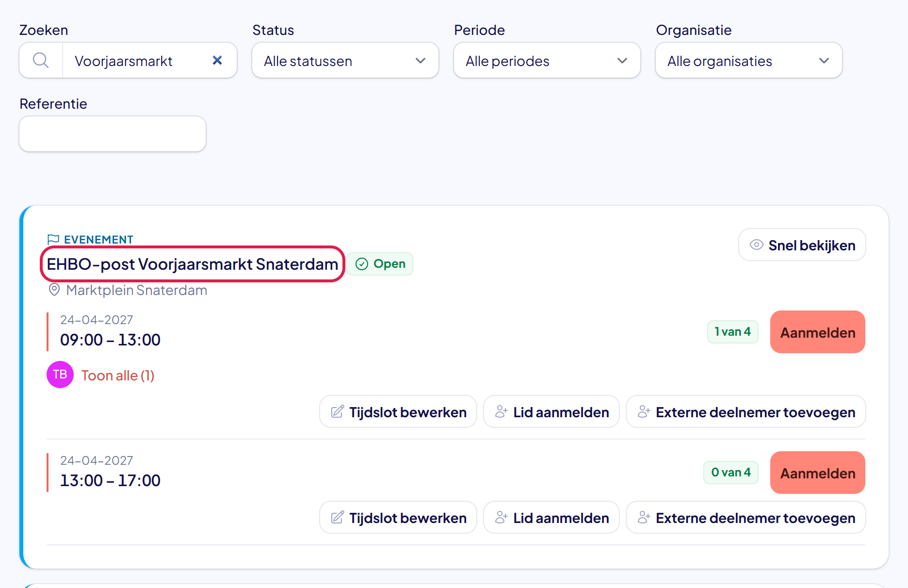Click Aanmelden for the 13:00 – 17:00 slot
Screen dimensions: 908x588
click(x=818, y=473)
